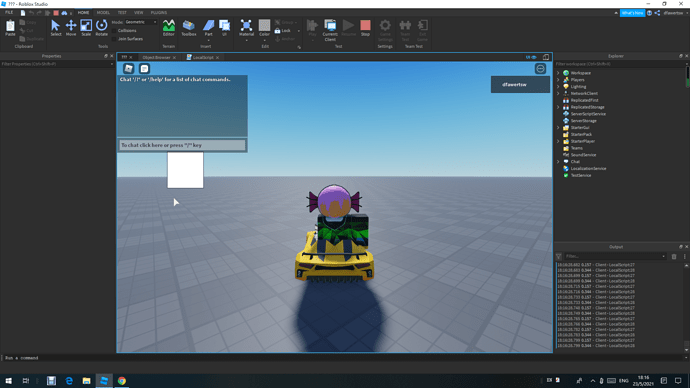Open the viewport more-options circle button

(x=540, y=69)
